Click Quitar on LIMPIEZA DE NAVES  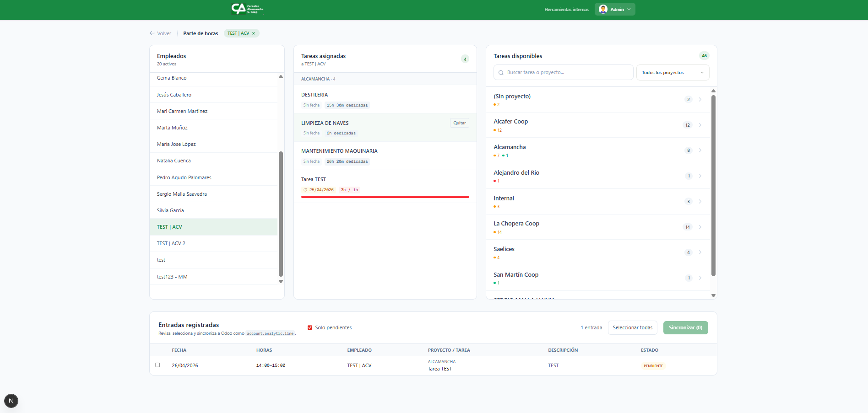(459, 123)
